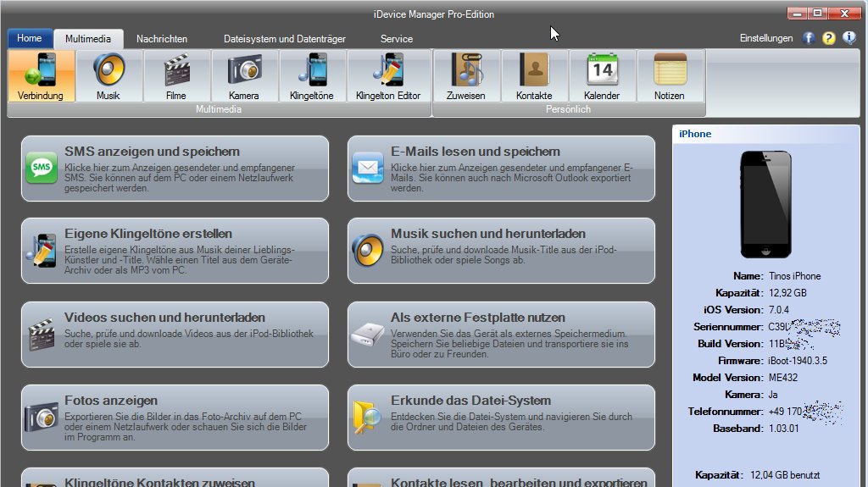Select the firmware value iBoot-1940.3.5
The width and height of the screenshot is (868, 487).
coord(798,361)
